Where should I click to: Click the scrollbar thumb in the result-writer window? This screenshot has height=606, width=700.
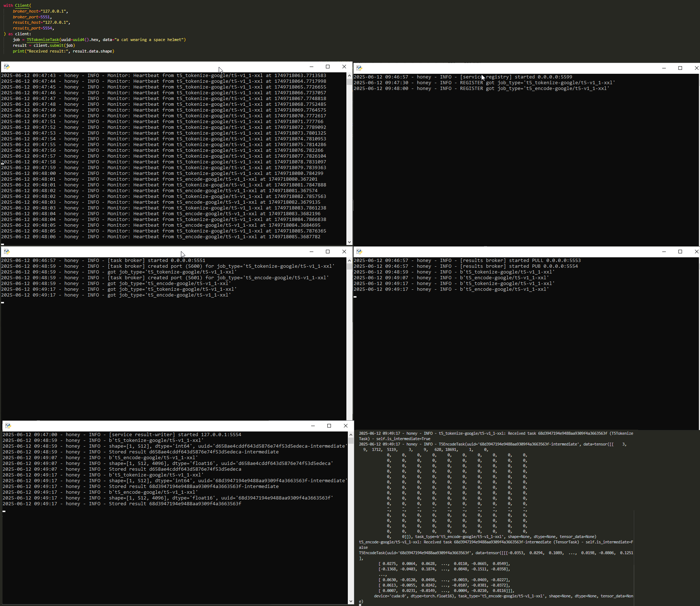coord(351,440)
